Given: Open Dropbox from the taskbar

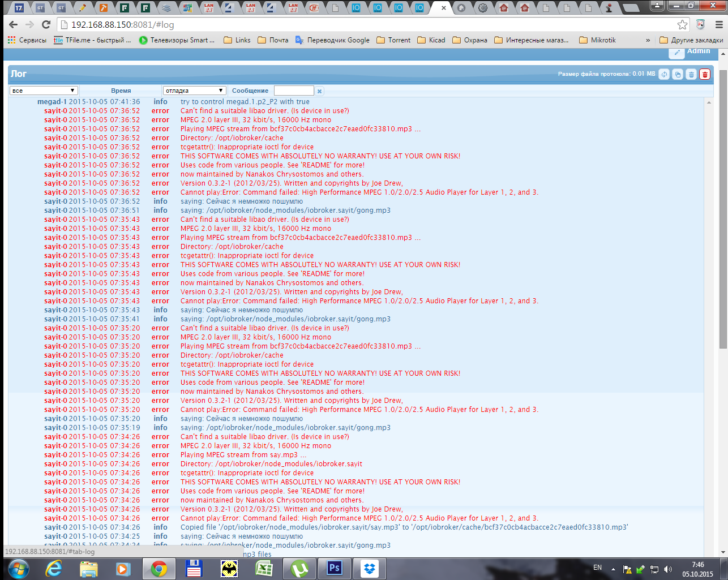Looking at the screenshot, I should (369, 569).
